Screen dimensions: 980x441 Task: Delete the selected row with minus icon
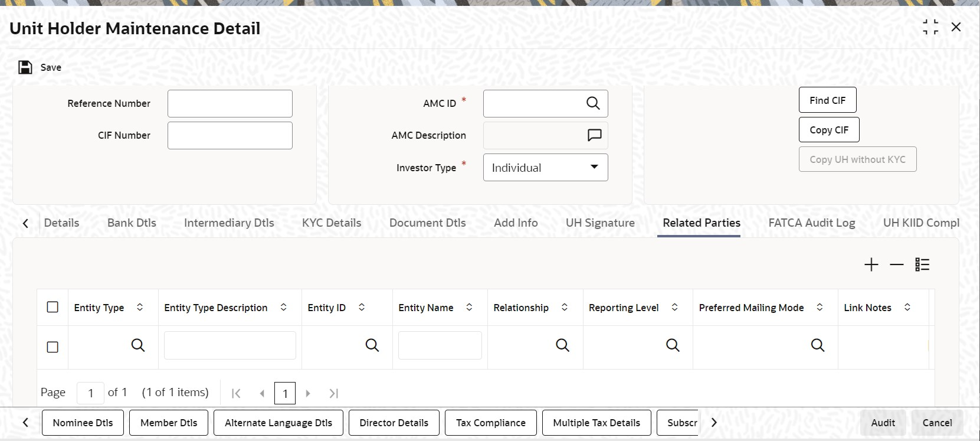click(x=897, y=264)
